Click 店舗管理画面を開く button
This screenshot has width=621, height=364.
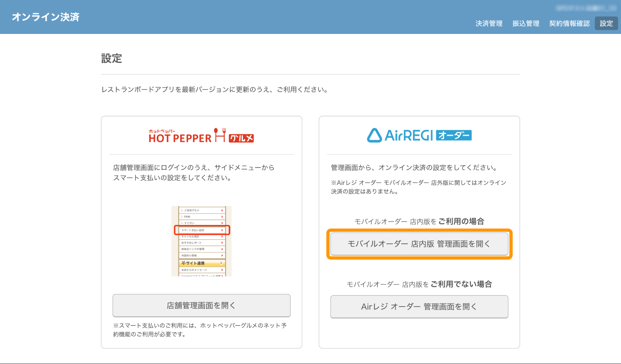click(x=202, y=305)
